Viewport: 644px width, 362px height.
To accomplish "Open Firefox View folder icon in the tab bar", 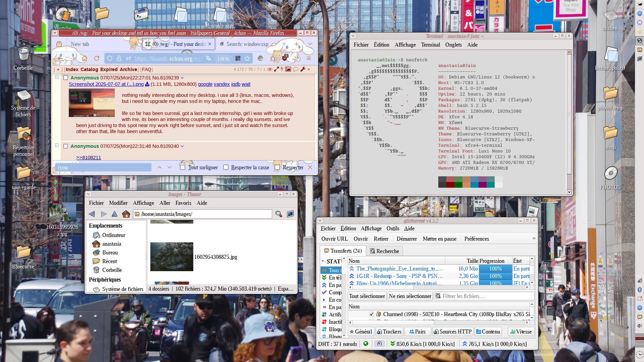I will tap(59, 44).
